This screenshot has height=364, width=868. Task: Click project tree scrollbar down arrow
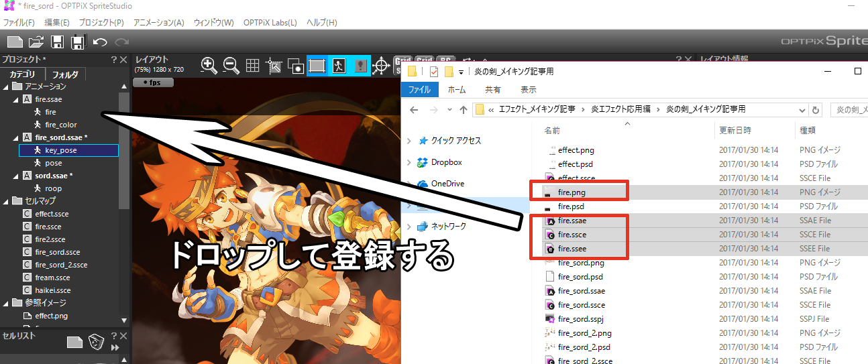pos(124,320)
